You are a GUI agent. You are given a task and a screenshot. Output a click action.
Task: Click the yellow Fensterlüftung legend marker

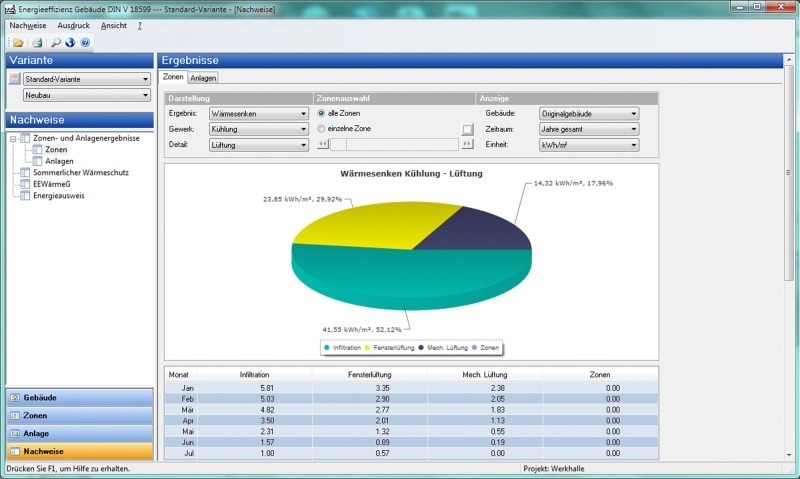click(x=367, y=347)
